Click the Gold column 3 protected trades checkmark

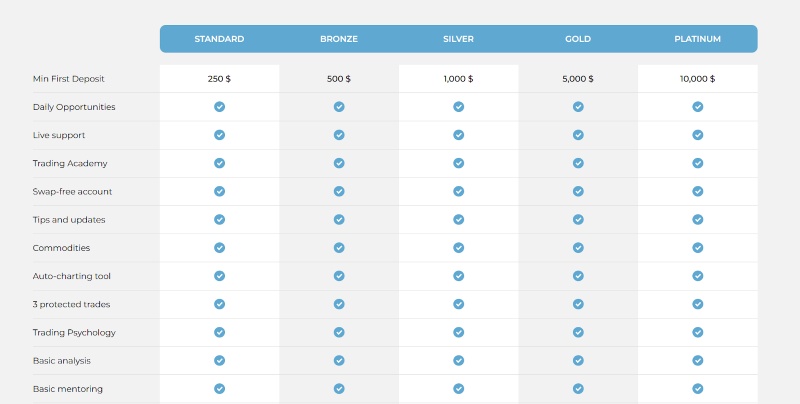[x=578, y=304]
